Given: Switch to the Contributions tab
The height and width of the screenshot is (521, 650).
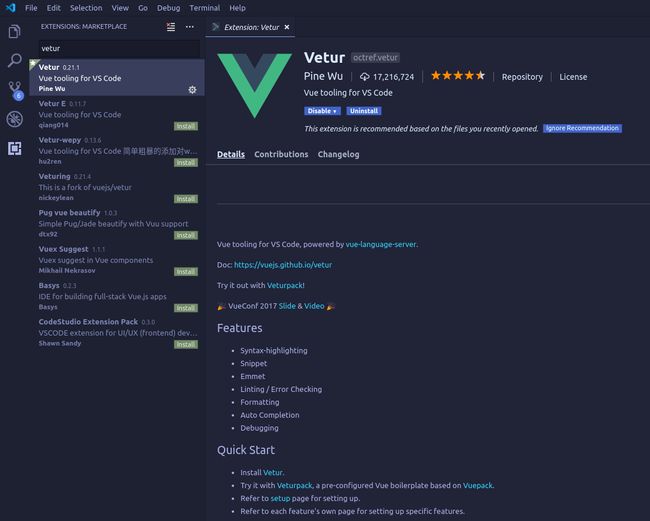Looking at the screenshot, I should point(281,154).
